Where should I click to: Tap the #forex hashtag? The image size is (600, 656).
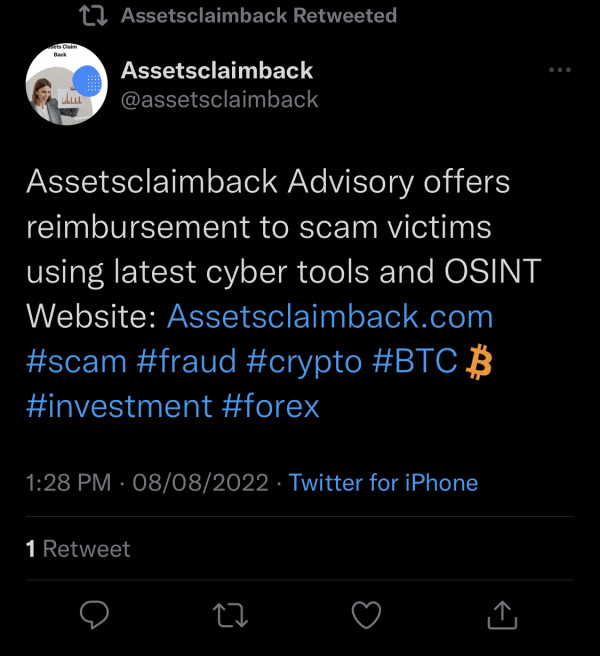click(270, 406)
